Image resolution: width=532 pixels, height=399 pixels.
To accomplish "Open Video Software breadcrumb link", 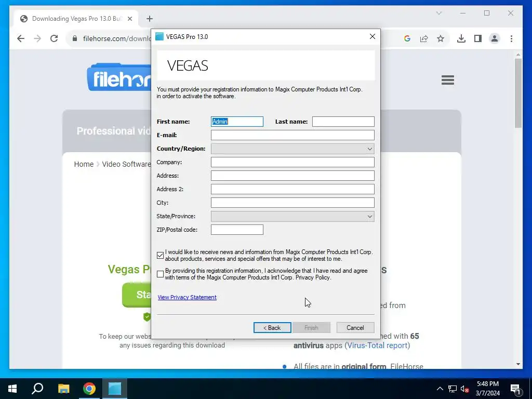I will (x=126, y=164).
